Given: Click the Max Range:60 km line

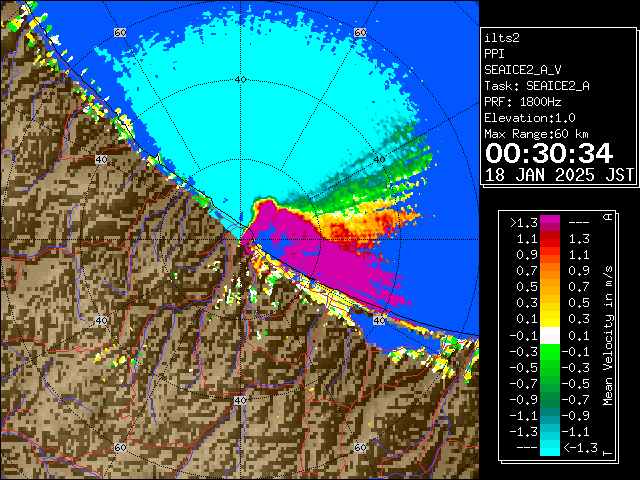Looking at the screenshot, I should click(536, 134).
